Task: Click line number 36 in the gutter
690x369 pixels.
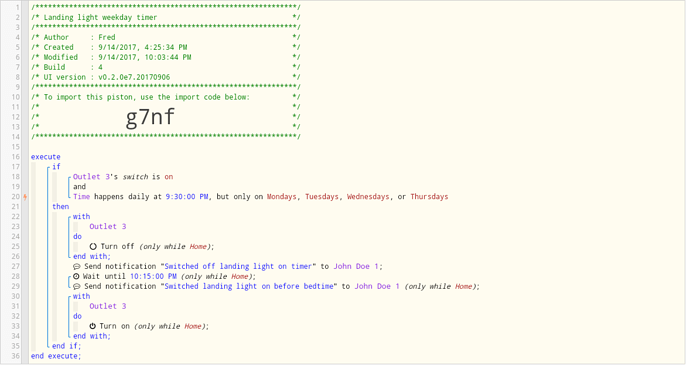Action: 16,356
